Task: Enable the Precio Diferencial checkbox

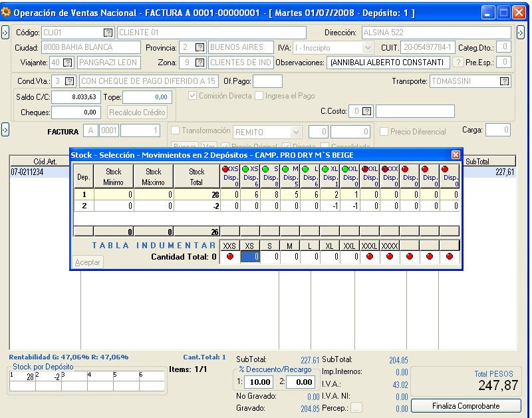Action: pyautogui.click(x=384, y=132)
